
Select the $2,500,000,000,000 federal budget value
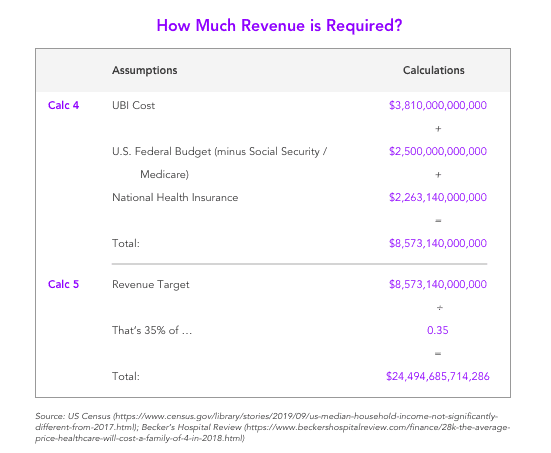pyautogui.click(x=438, y=151)
